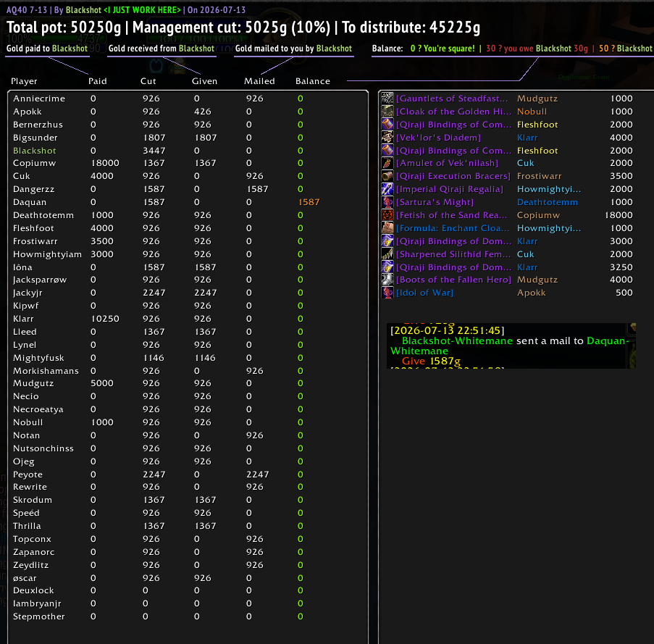Select the Jackyjr player row

pyautogui.click(x=188, y=293)
